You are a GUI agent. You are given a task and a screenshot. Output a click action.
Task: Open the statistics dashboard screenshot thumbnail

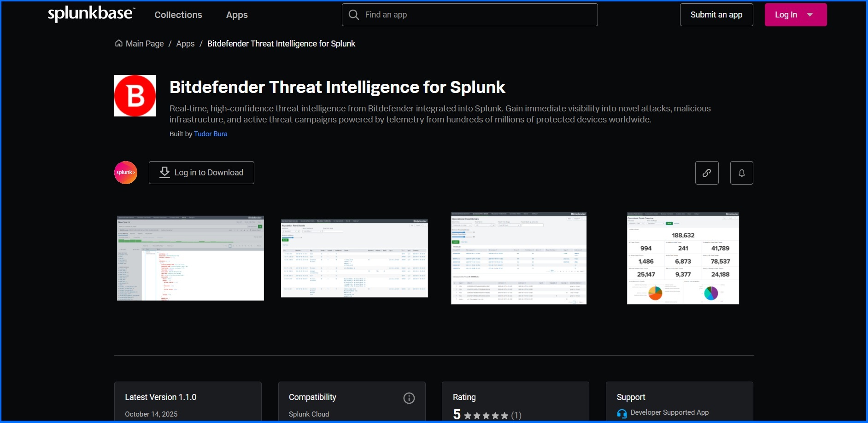pyautogui.click(x=682, y=258)
